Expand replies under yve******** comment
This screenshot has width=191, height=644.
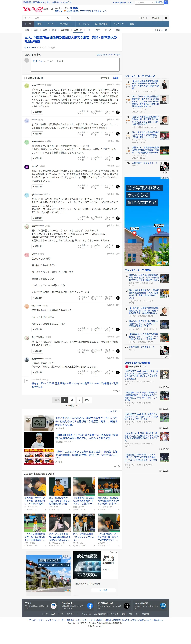(37, 158)
